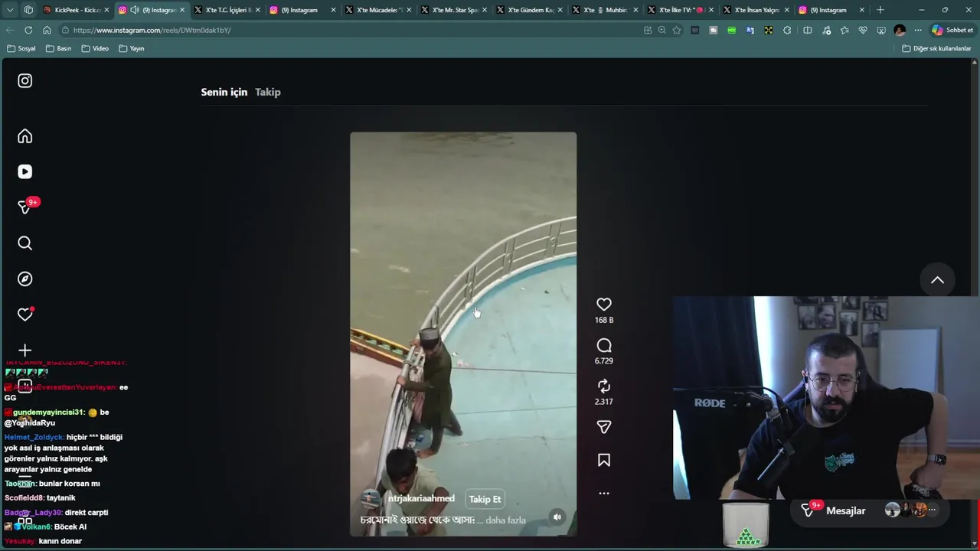This screenshot has height=551, width=980.
Task: Open notifications heart in sidebar
Action: [25, 315]
